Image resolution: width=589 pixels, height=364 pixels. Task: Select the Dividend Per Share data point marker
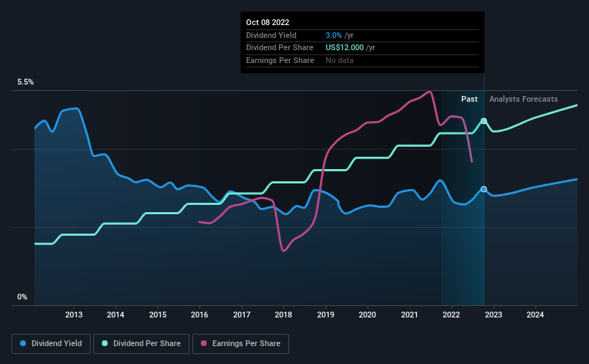484,121
